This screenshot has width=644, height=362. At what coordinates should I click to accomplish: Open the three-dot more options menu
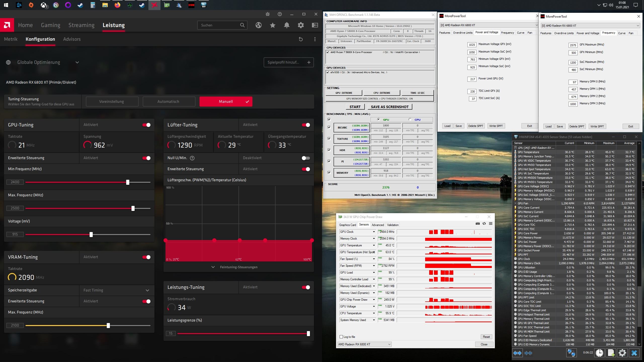coord(315,39)
